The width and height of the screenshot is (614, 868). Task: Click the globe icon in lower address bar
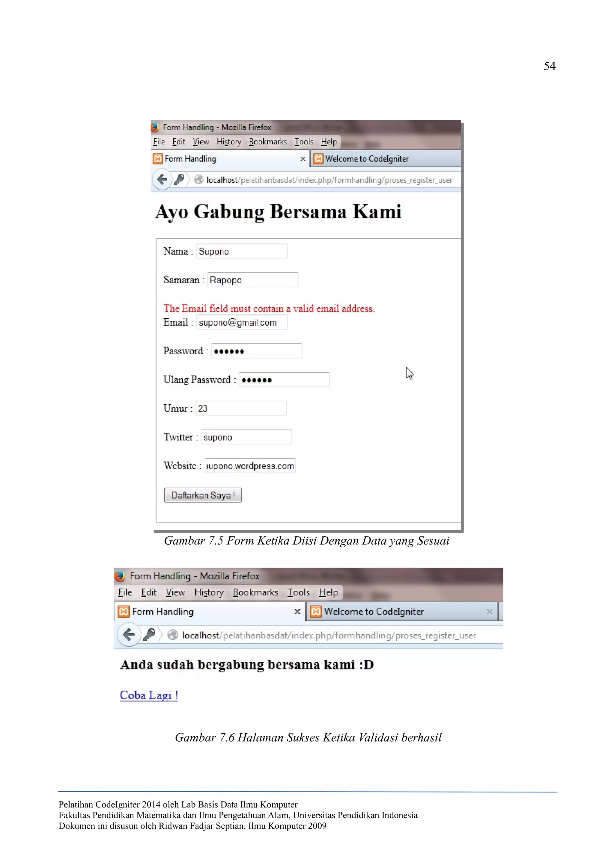click(x=173, y=635)
